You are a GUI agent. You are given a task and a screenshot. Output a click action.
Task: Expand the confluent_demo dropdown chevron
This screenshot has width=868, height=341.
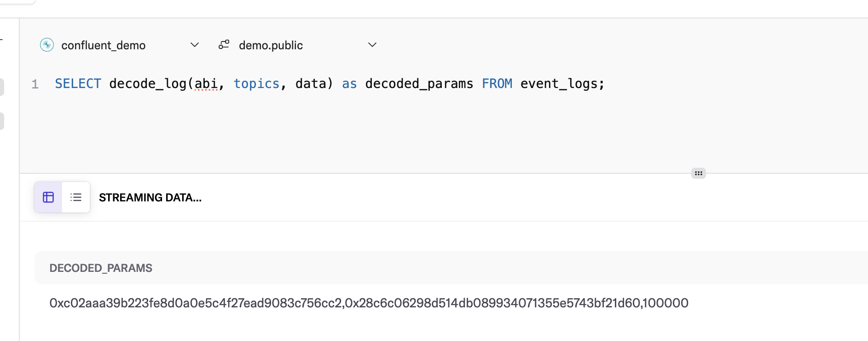click(195, 45)
